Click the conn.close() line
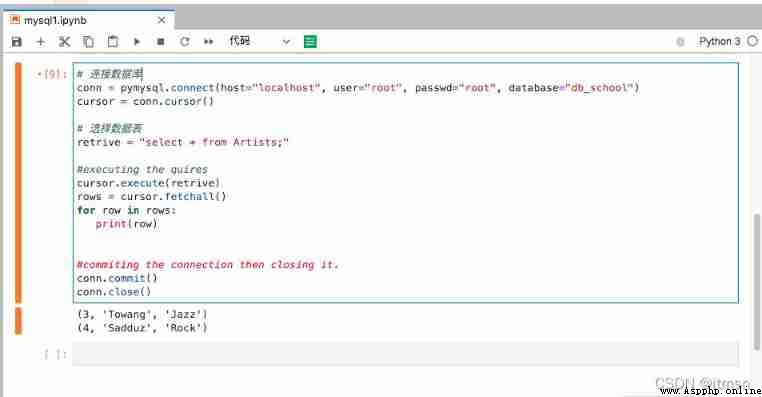This screenshot has width=762, height=397. [x=114, y=292]
